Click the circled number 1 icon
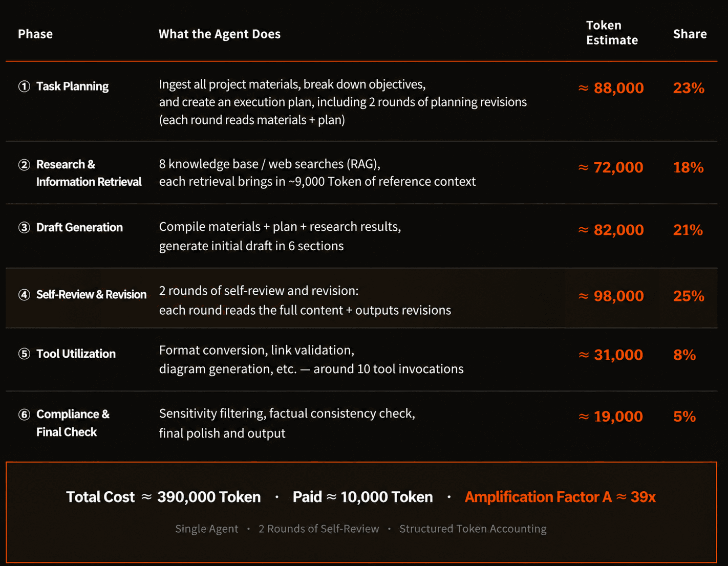Viewport: 728px width, 566px height. click(24, 86)
